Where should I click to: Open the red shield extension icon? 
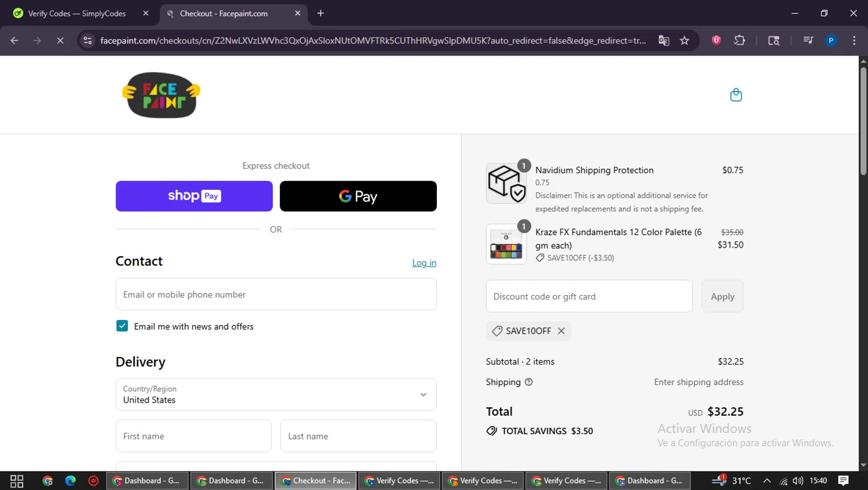716,40
